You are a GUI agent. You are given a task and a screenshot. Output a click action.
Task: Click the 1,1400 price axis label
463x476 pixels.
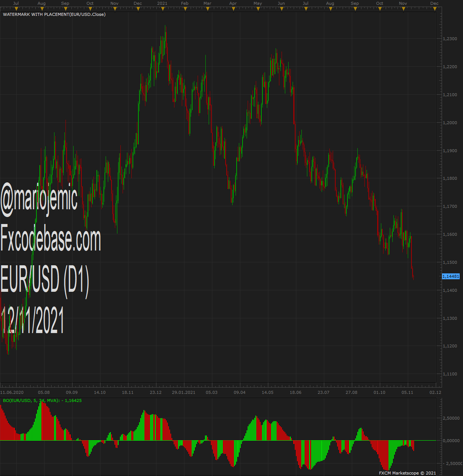[x=450, y=290]
